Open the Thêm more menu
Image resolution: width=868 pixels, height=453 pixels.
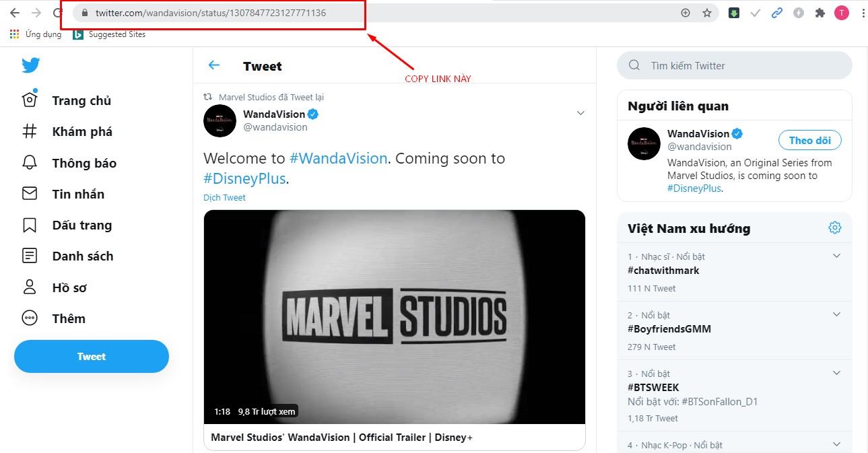click(69, 318)
